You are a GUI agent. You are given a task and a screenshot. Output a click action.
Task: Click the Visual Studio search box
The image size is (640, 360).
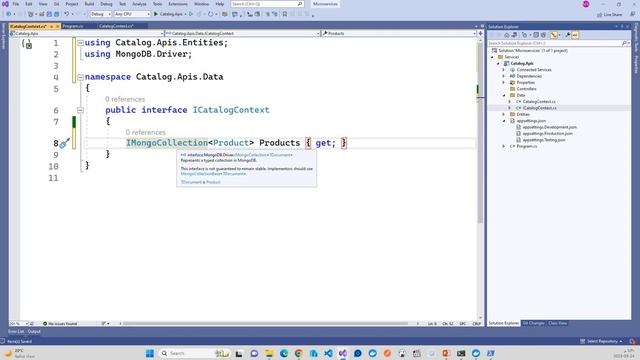tap(267, 4)
